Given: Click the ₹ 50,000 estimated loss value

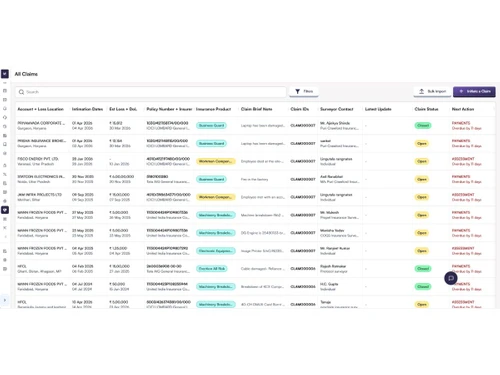Looking at the screenshot, I should point(117,284).
